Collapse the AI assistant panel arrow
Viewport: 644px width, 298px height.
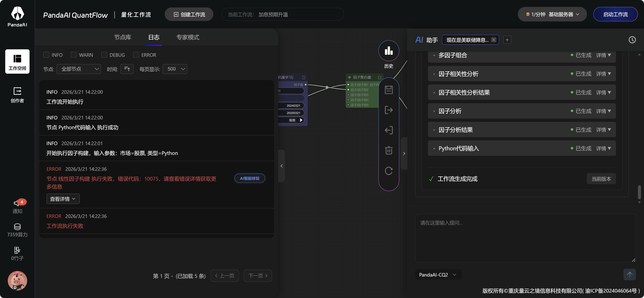pyautogui.click(x=404, y=153)
